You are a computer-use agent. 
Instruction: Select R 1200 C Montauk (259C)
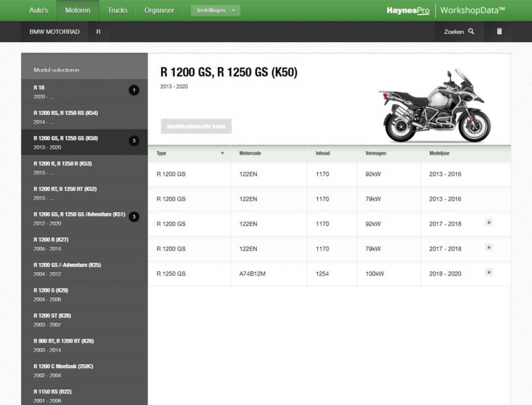85,370
